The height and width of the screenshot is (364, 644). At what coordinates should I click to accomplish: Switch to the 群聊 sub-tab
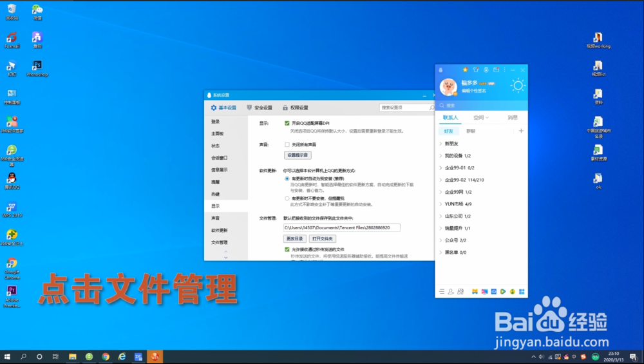coord(471,131)
